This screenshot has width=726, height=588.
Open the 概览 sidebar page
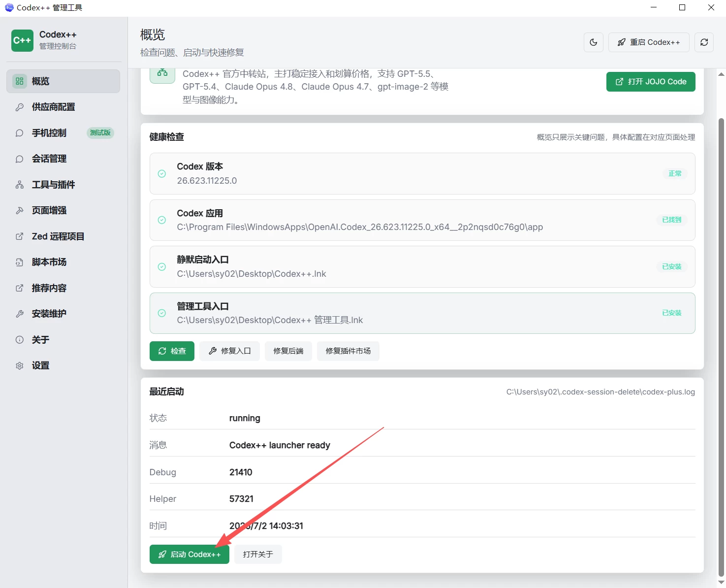63,81
